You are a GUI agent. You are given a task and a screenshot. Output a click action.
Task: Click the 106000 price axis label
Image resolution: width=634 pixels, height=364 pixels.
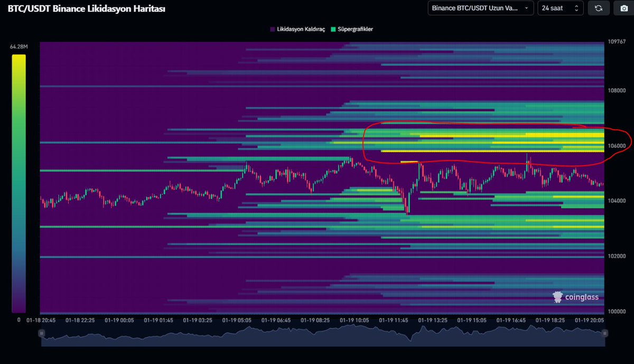617,146
